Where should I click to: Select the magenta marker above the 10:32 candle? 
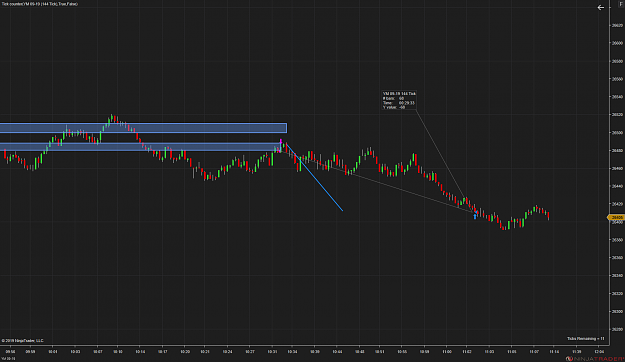281,141
